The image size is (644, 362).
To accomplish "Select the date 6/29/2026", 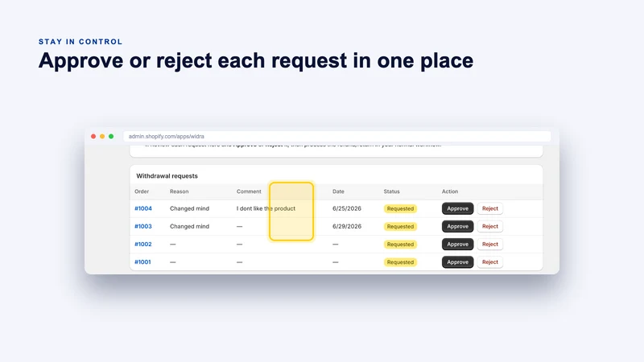I will click(347, 226).
